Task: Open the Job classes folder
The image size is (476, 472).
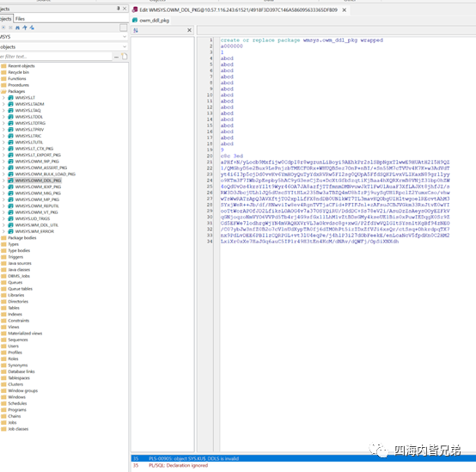Action: [x=18, y=429]
